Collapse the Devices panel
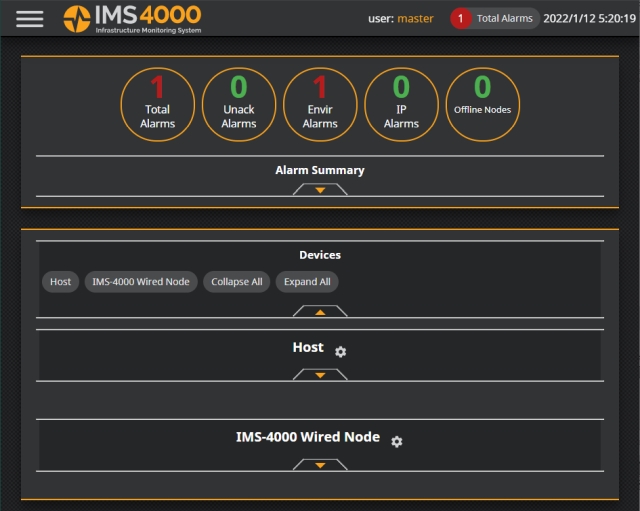 click(320, 311)
